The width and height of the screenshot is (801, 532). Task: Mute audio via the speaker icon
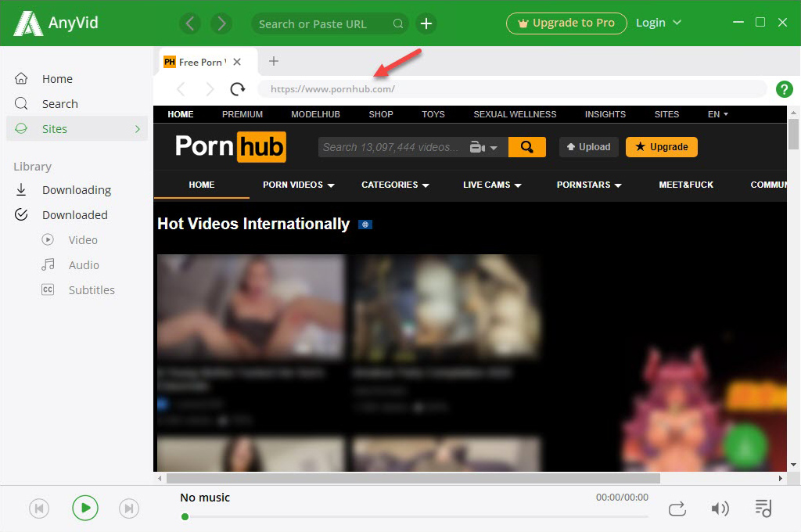tap(720, 509)
